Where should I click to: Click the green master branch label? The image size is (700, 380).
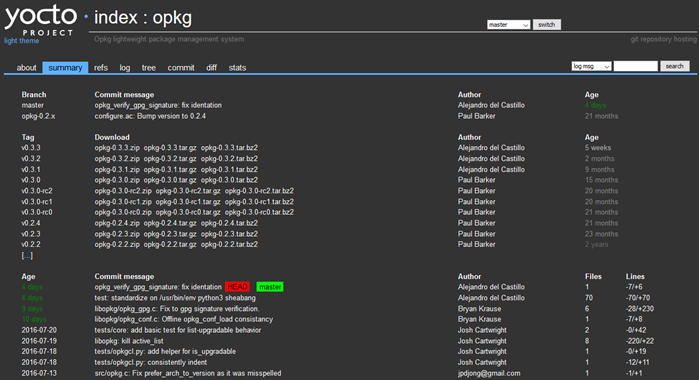point(270,287)
